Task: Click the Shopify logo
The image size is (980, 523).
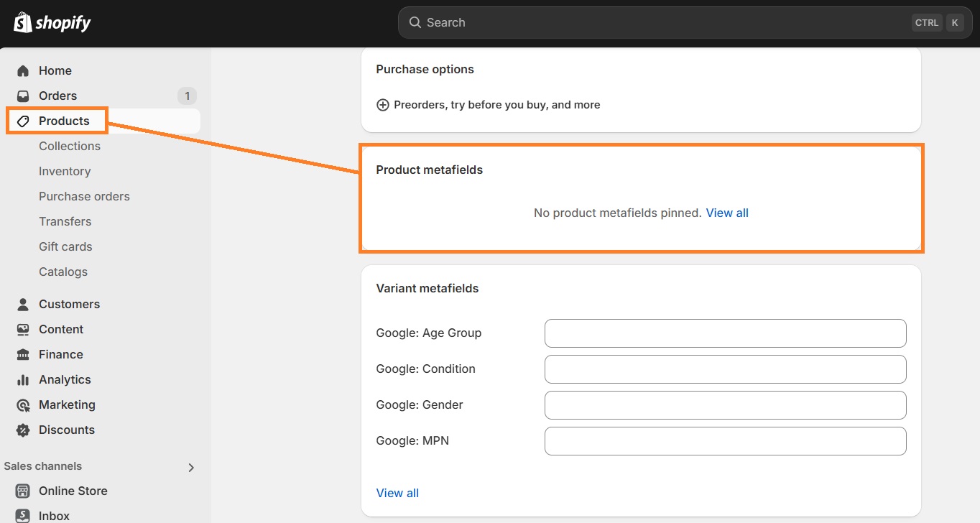Action: (50, 22)
